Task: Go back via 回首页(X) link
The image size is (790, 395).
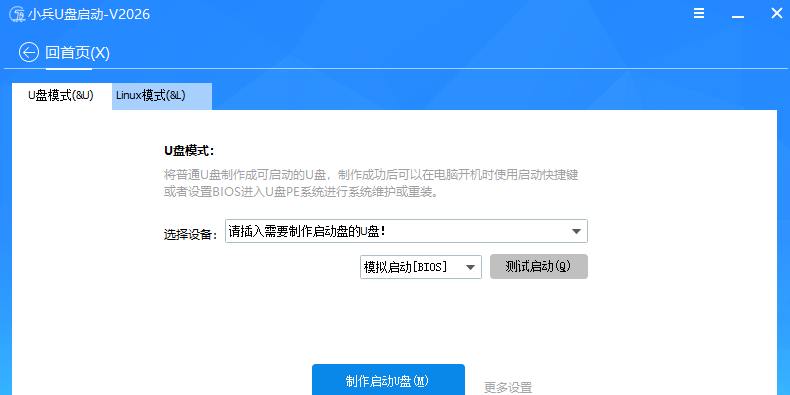Action: click(x=78, y=53)
